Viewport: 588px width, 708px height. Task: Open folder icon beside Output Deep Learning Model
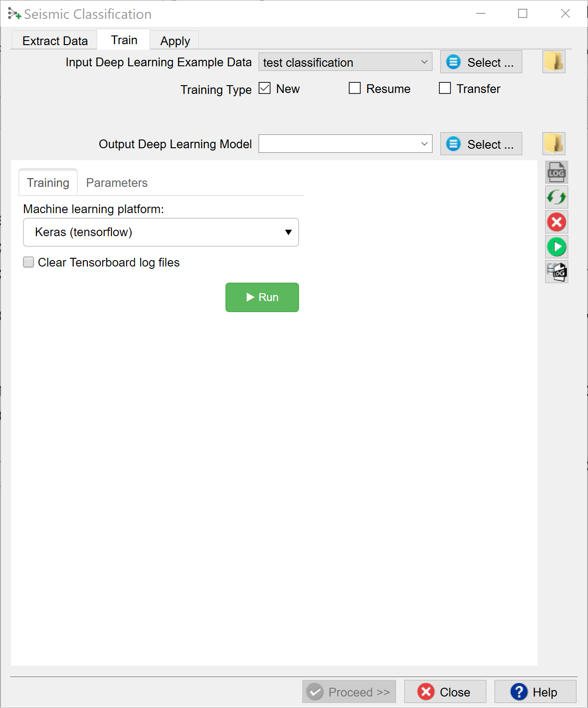pos(553,144)
